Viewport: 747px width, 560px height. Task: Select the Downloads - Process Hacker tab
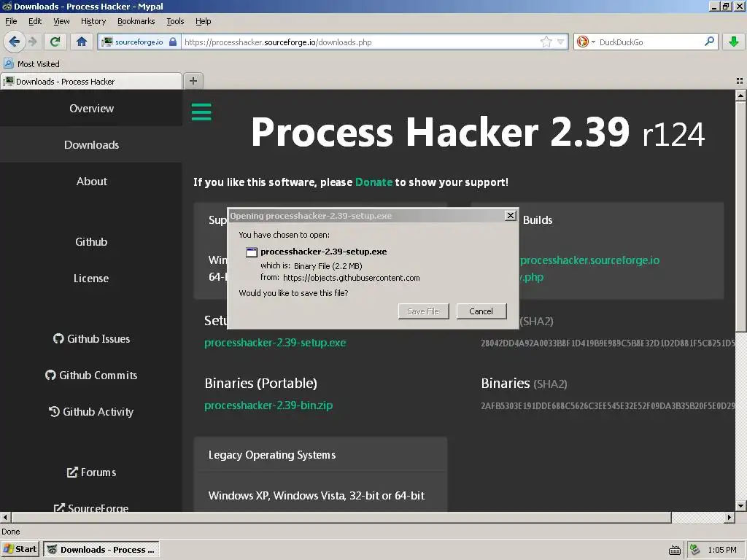coord(91,82)
